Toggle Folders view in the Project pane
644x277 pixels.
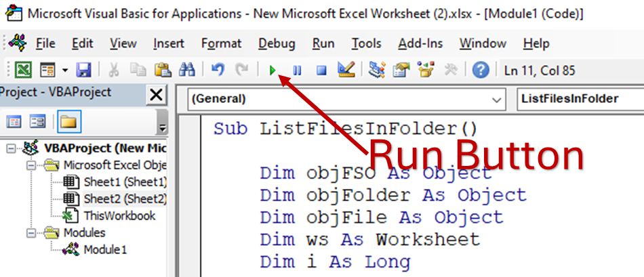click(69, 121)
